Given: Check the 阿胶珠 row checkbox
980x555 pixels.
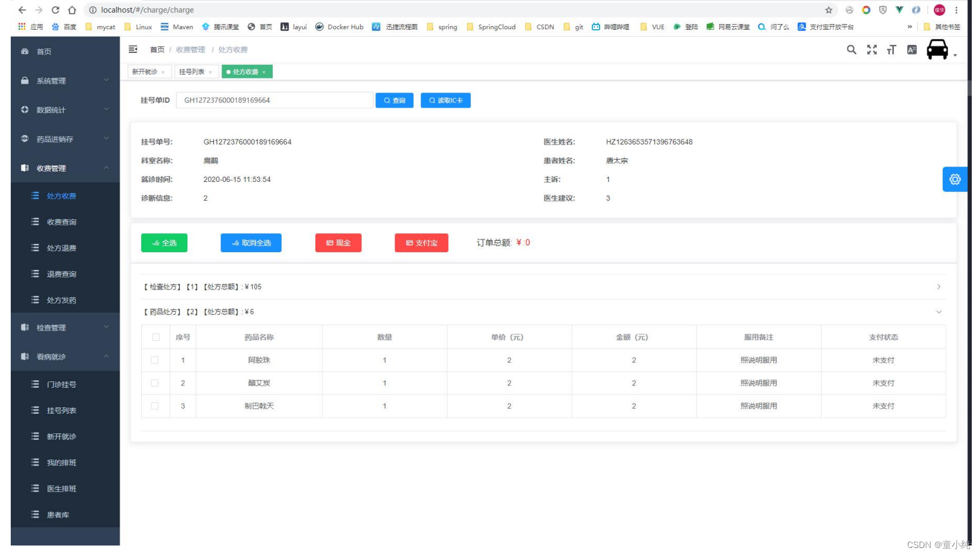Looking at the screenshot, I should pos(154,360).
